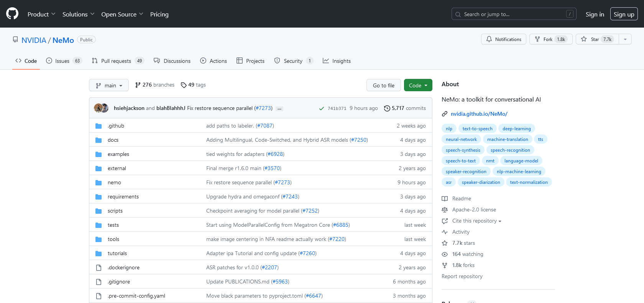Click the Sign in link
Image resolution: width=644 pixels, height=303 pixels.
(x=595, y=14)
